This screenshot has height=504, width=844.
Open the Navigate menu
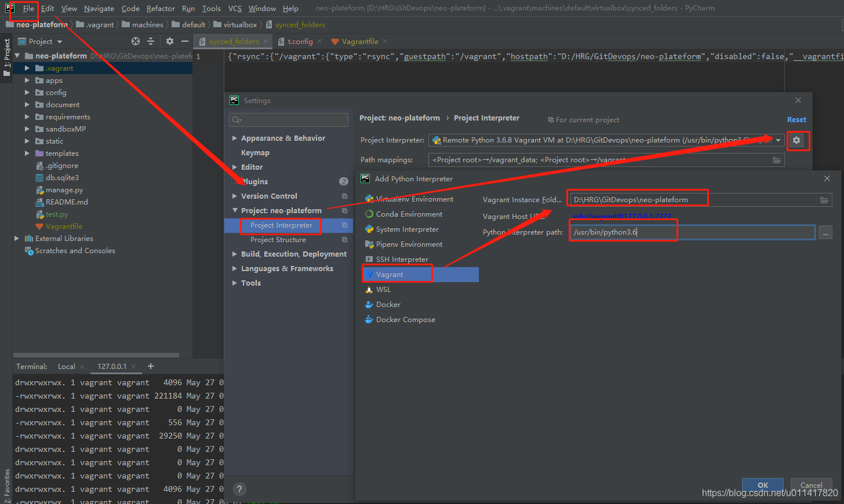coord(99,8)
